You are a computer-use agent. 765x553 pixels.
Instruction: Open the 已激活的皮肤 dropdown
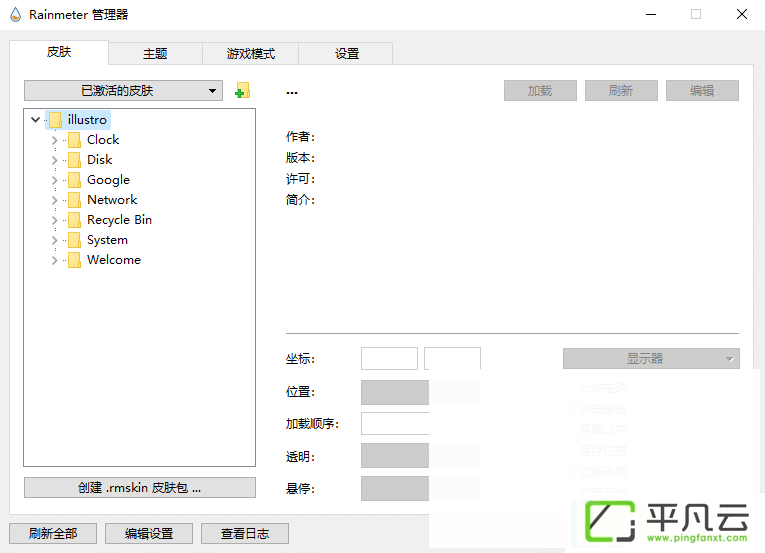(123, 91)
